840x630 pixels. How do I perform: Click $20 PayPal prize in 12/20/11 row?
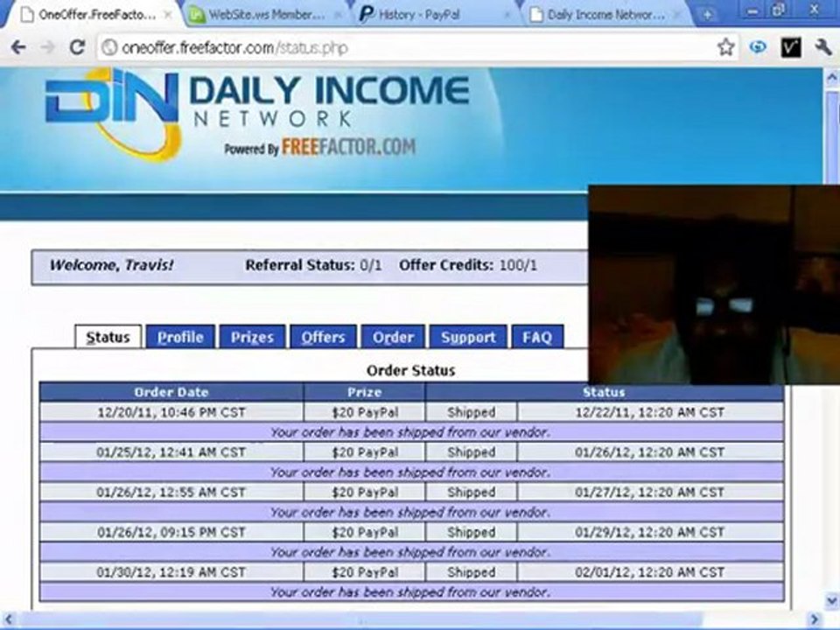point(365,412)
